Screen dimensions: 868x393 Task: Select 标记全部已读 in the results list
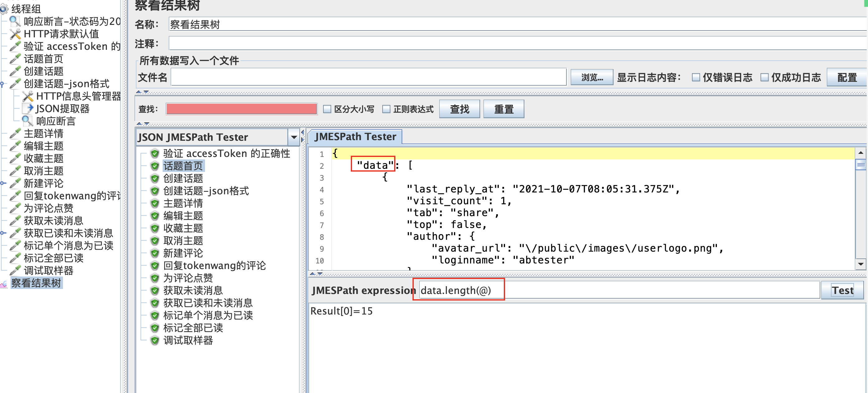tap(193, 328)
